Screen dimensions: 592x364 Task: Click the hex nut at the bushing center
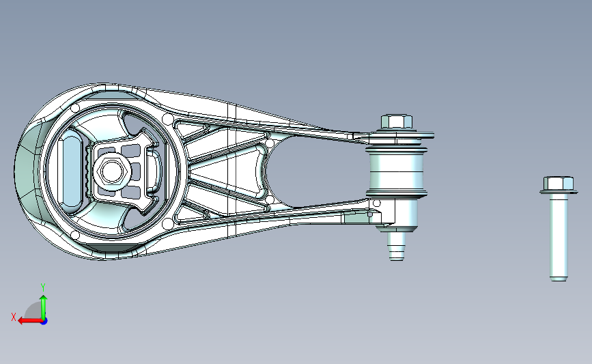(x=112, y=171)
